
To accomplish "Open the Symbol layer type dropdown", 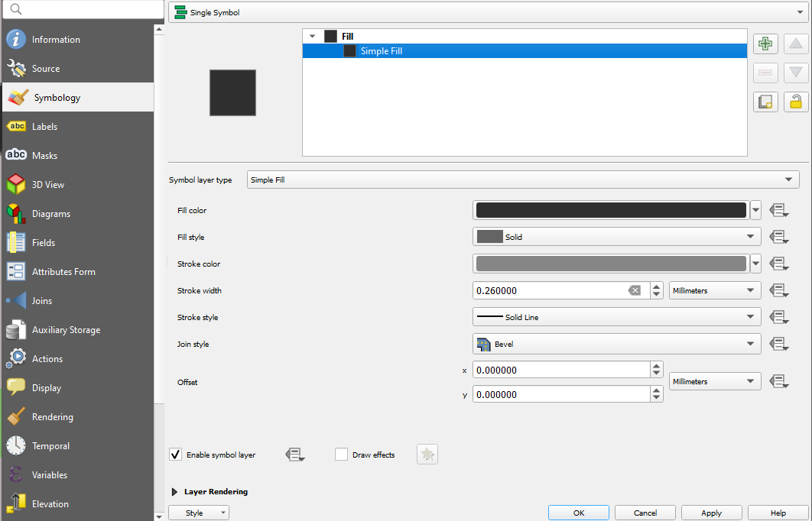I will 523,180.
